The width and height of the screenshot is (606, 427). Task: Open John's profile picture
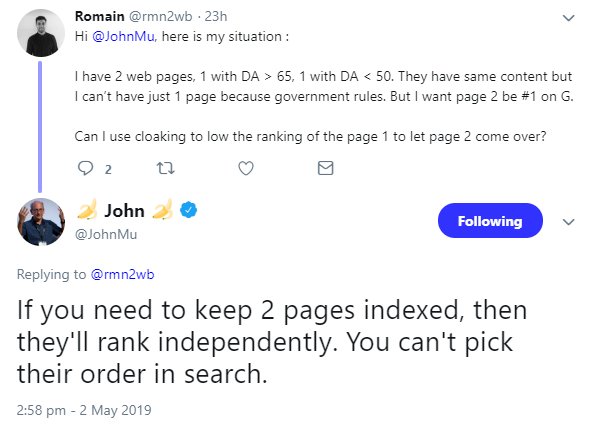[40, 222]
